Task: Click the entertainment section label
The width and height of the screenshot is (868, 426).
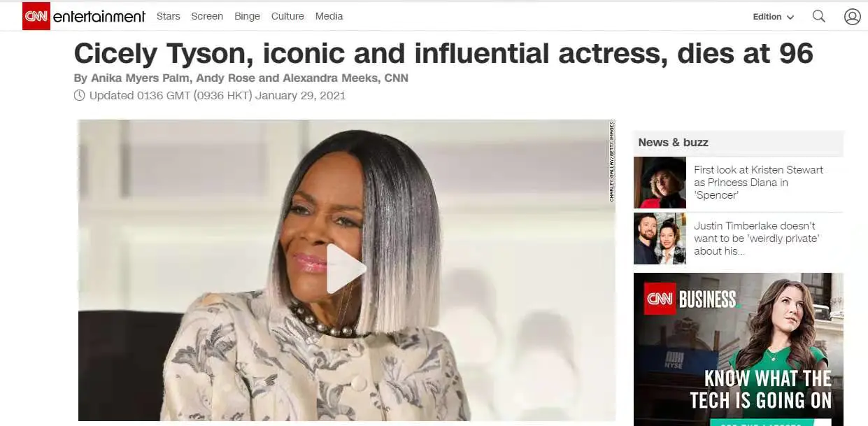Action: point(99,16)
